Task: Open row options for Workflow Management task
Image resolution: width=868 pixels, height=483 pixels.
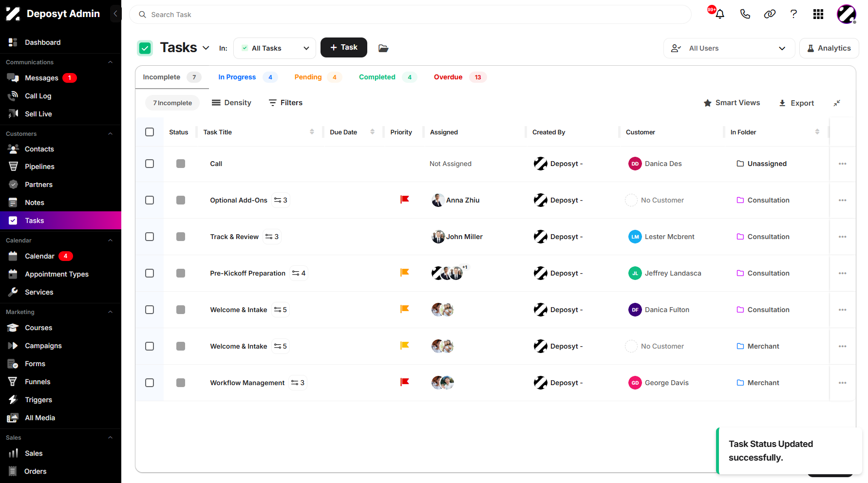Action: [x=843, y=383]
